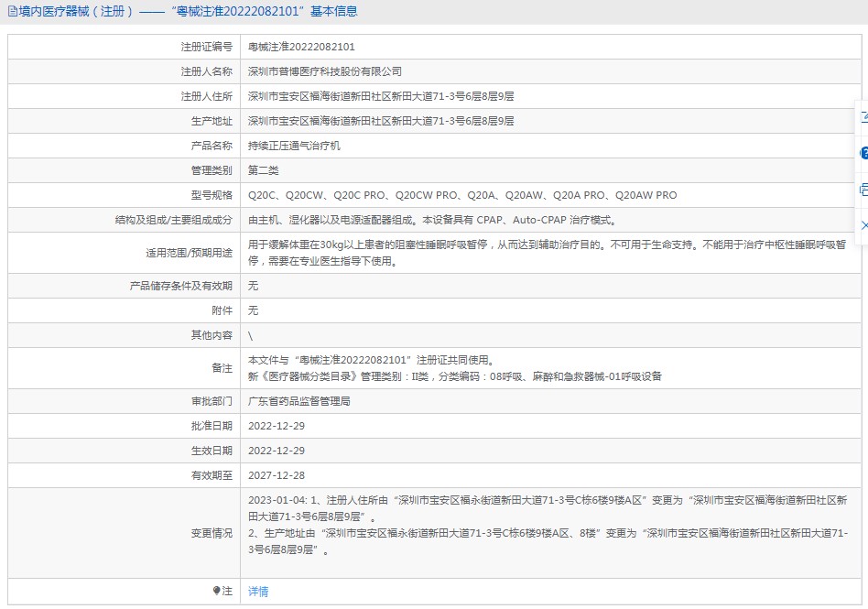Click the 适用范围/预期用途 row label
Screen dimensions: 868x609
tap(189, 253)
